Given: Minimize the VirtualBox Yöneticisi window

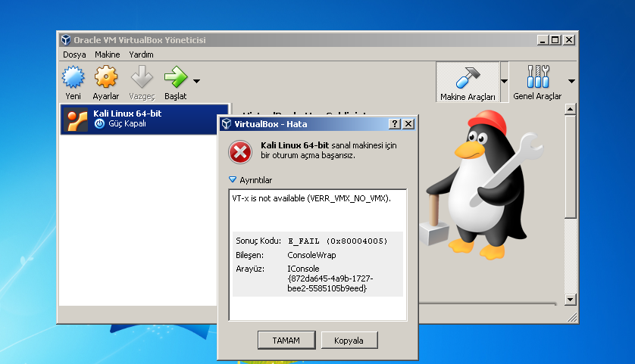Looking at the screenshot, I should (543, 40).
